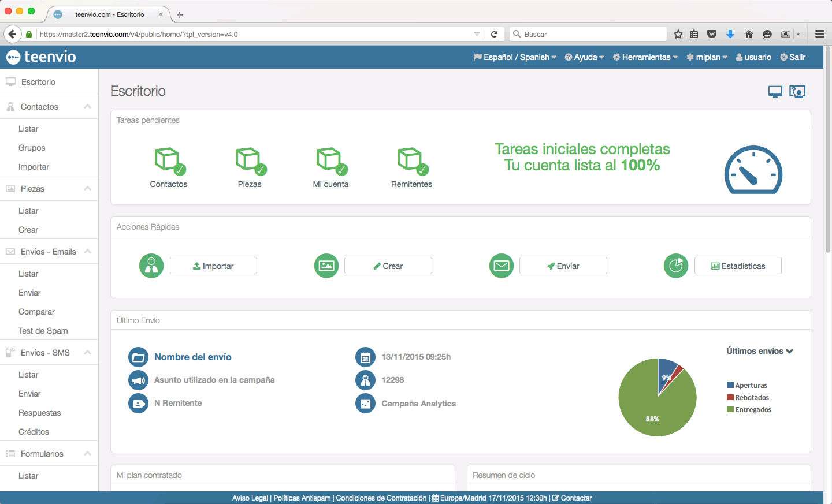The width and height of the screenshot is (832, 504).
Task: Click the green envelope icon beside Enviar
Action: [x=501, y=266]
